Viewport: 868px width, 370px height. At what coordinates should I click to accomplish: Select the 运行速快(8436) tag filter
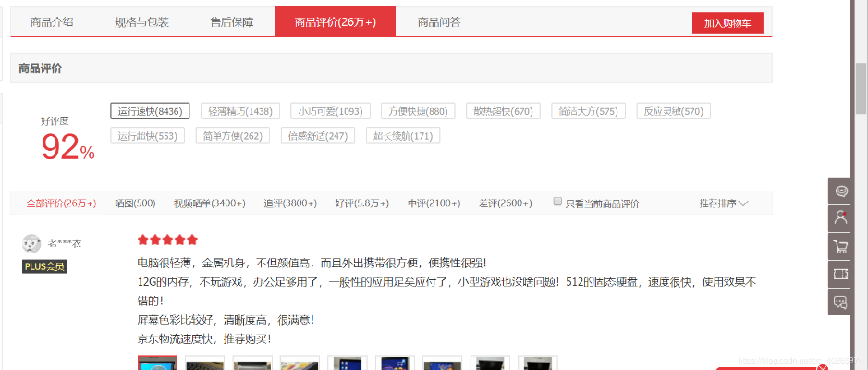tap(150, 111)
